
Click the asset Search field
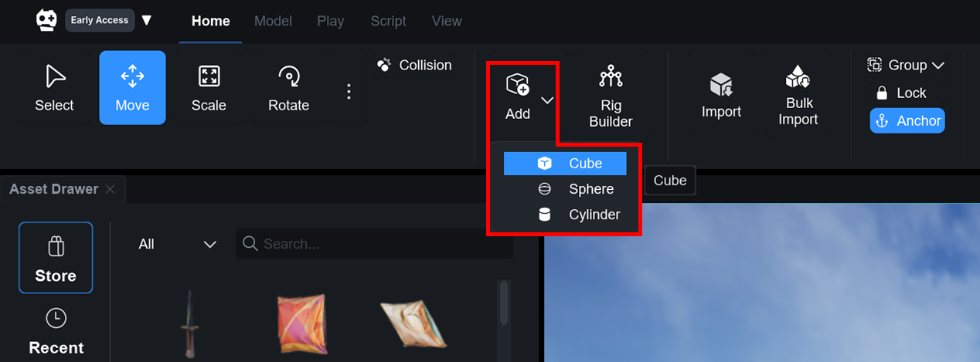pos(383,244)
